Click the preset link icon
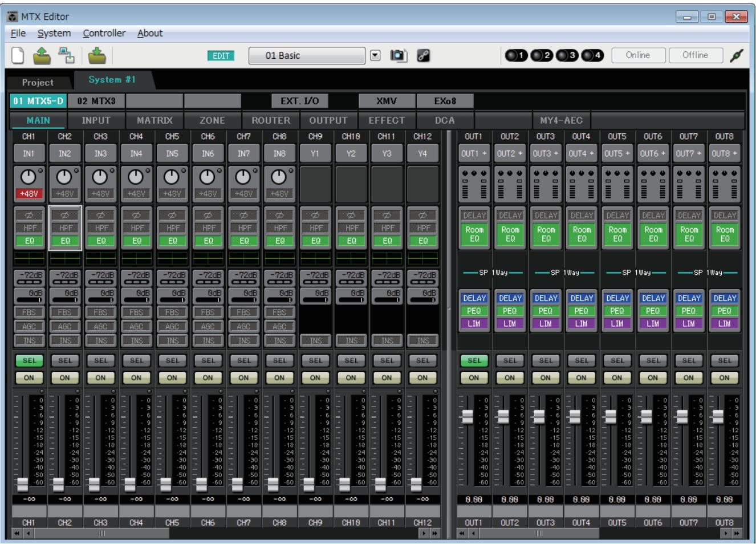 [x=423, y=55]
